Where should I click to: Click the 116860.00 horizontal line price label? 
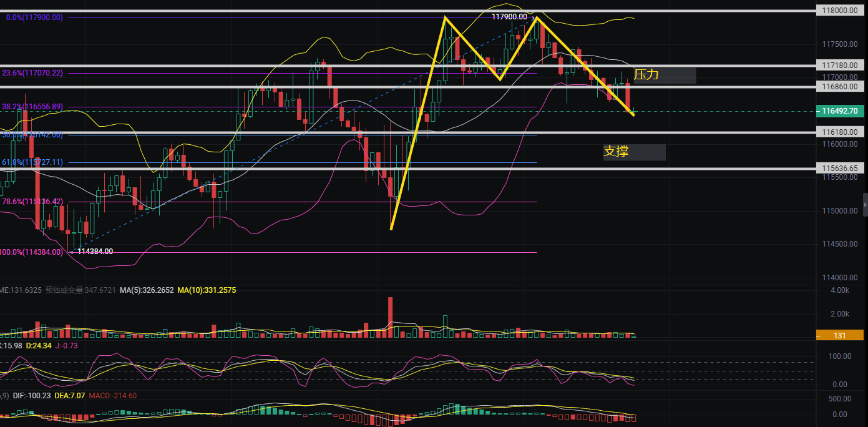(841, 87)
